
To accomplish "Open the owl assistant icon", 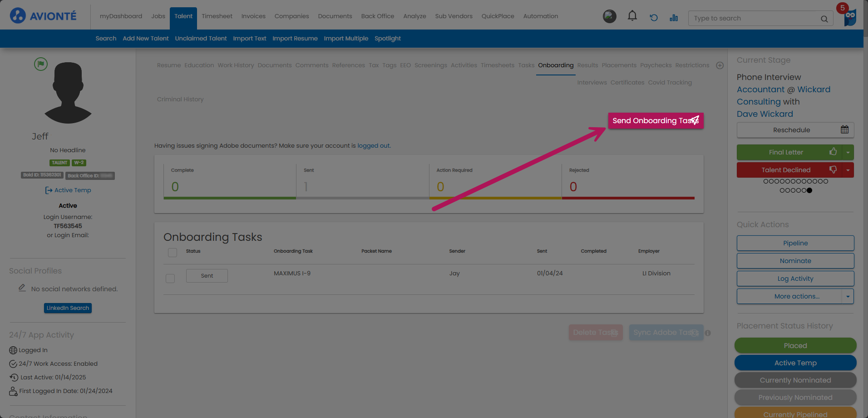I will tap(850, 17).
